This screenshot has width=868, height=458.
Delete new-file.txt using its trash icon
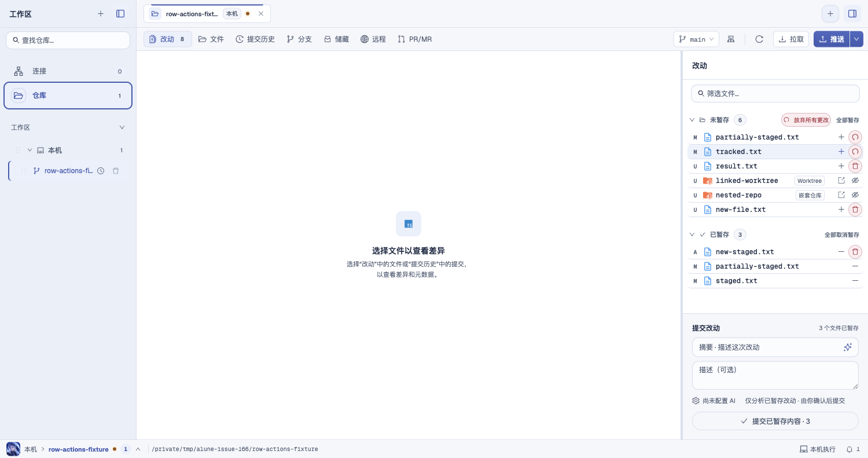tap(855, 210)
